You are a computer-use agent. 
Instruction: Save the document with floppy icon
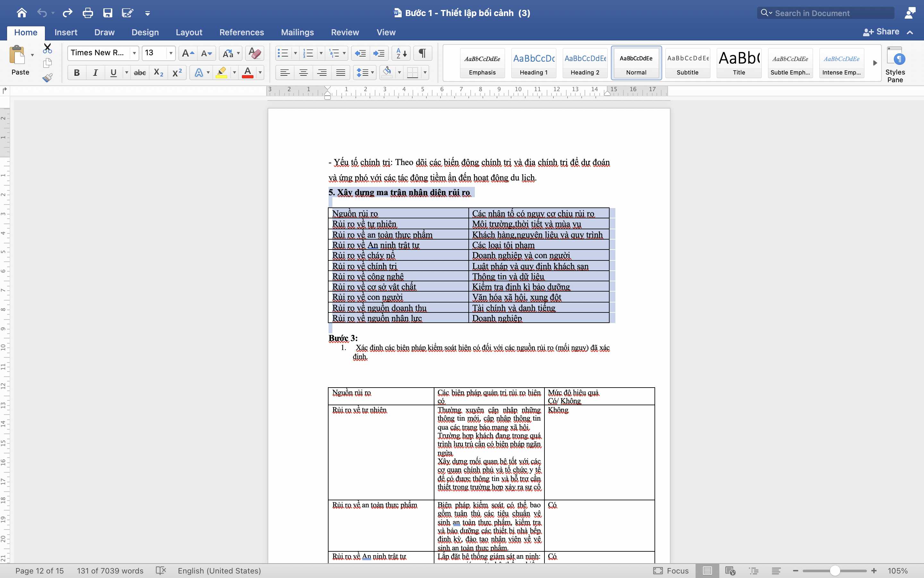tap(108, 13)
